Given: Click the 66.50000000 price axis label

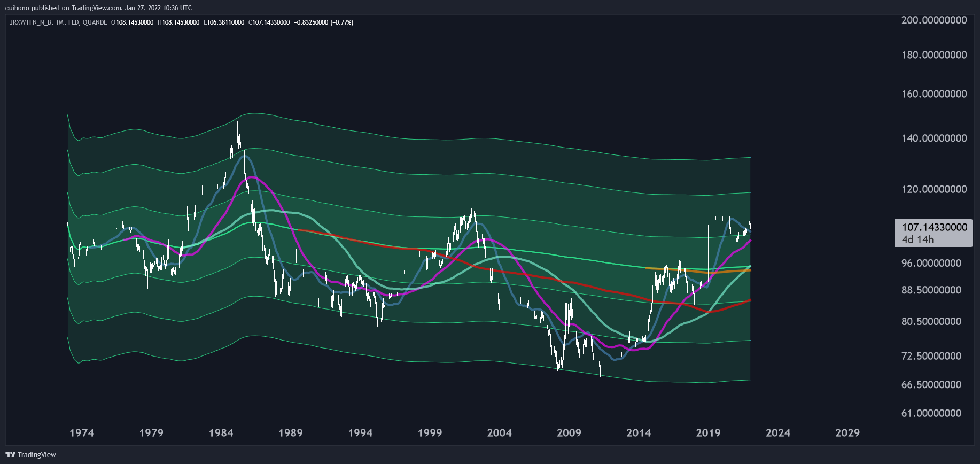Looking at the screenshot, I should click(931, 385).
